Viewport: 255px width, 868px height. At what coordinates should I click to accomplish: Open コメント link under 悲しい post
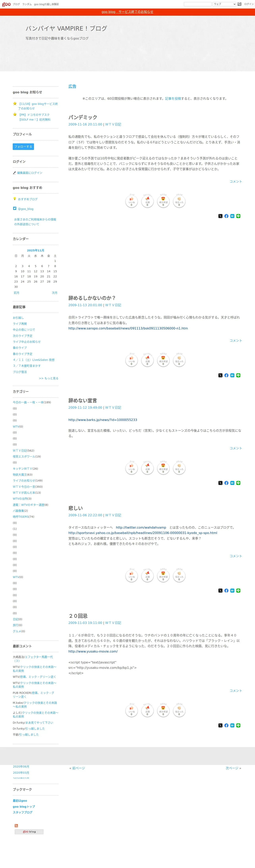coord(236,556)
